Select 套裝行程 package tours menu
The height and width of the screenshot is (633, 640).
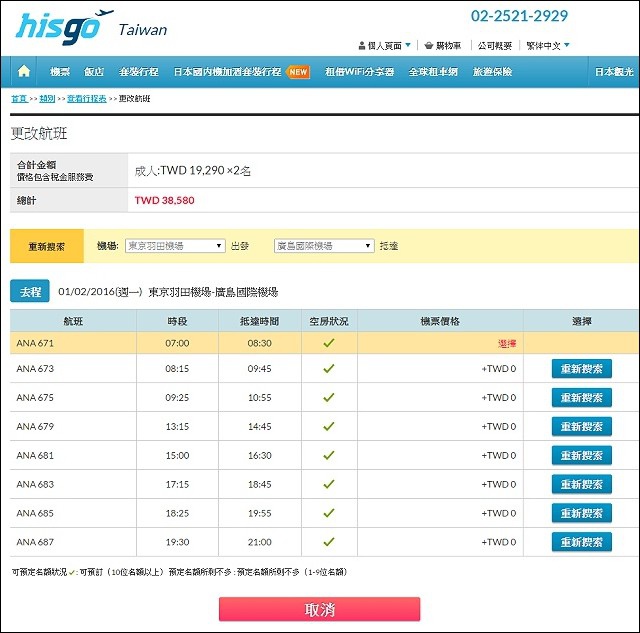[139, 72]
